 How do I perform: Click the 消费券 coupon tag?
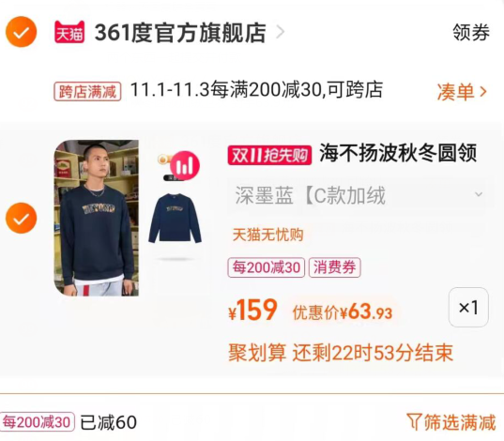coord(335,267)
